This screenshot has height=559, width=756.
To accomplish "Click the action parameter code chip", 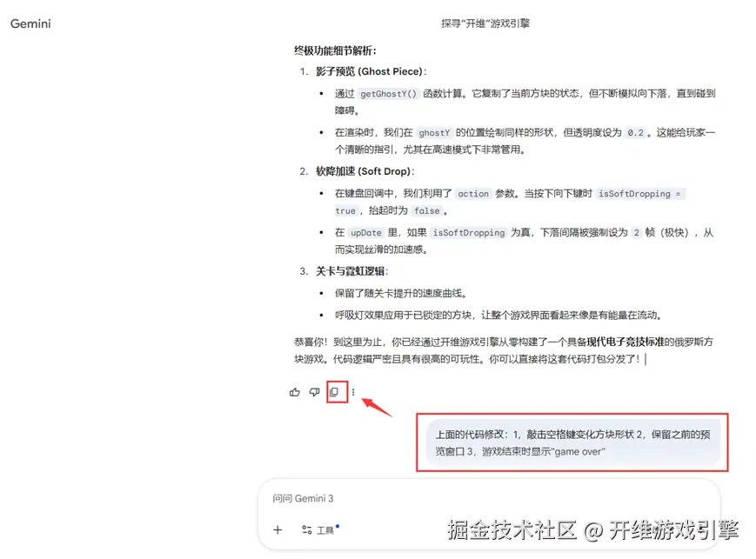I will tap(472, 193).
